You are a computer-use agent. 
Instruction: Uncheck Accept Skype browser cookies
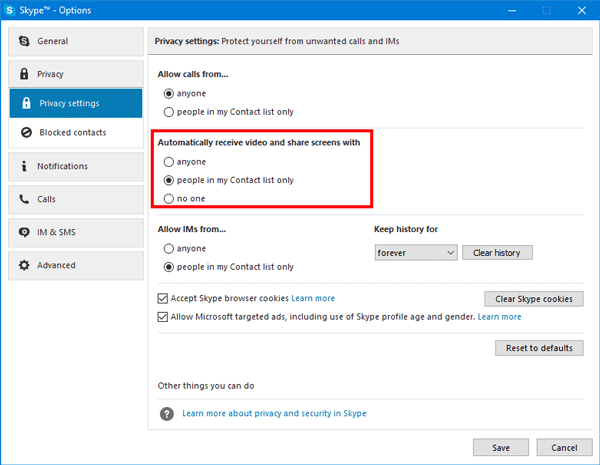[x=164, y=298]
